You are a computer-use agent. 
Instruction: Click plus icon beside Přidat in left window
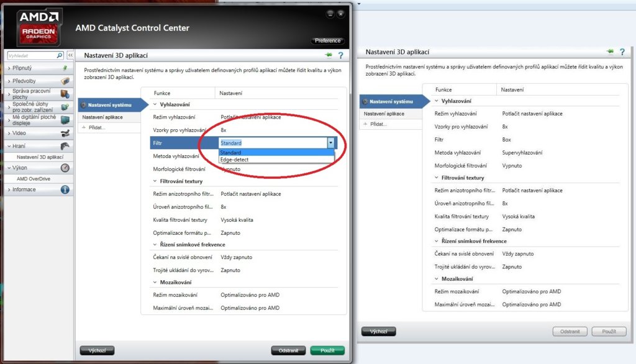84,127
